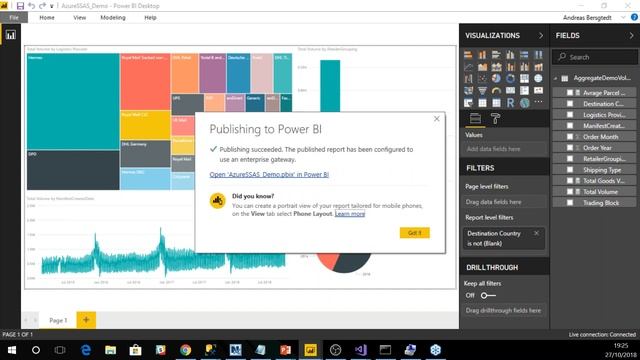This screenshot has height=360, width=640.
Task: Check the Logistics Provi... field checkbox
Action: [570, 115]
